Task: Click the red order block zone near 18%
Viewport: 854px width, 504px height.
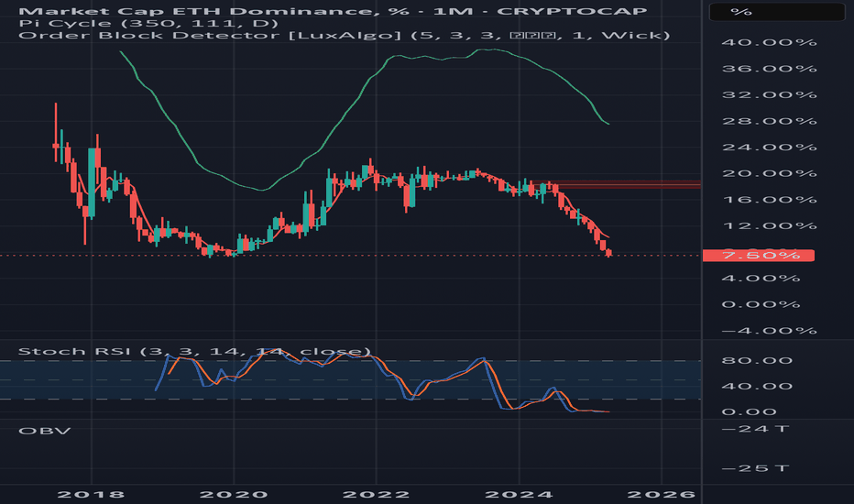Action: tap(616, 185)
